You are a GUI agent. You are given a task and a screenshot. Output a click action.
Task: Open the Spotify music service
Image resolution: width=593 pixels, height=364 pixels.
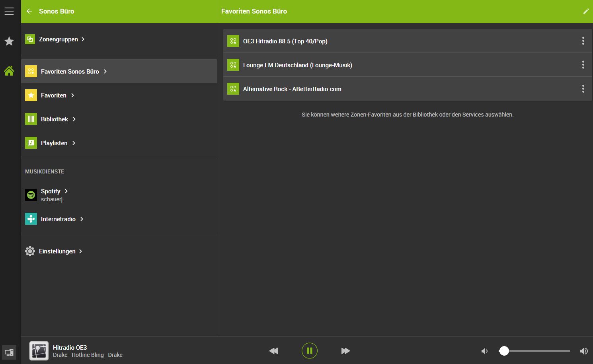119,195
